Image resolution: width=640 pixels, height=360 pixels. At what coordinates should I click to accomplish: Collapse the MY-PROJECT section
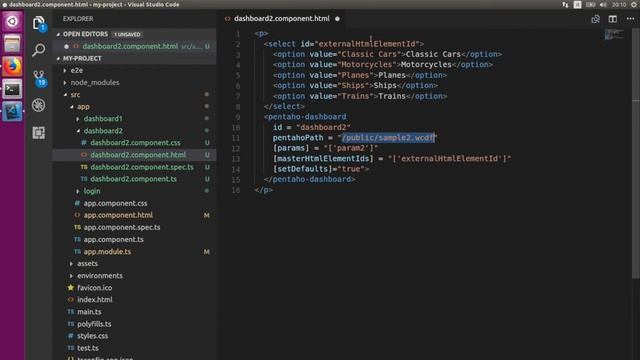tap(82, 58)
